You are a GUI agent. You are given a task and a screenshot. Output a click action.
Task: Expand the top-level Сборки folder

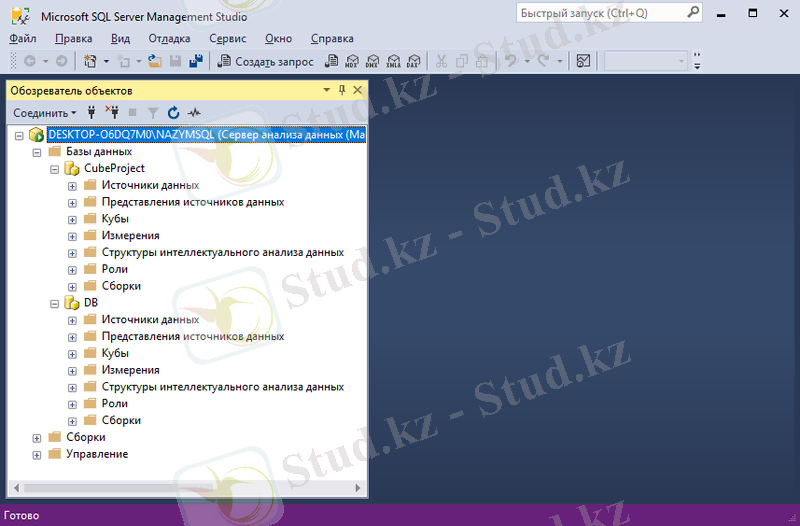(x=37, y=438)
